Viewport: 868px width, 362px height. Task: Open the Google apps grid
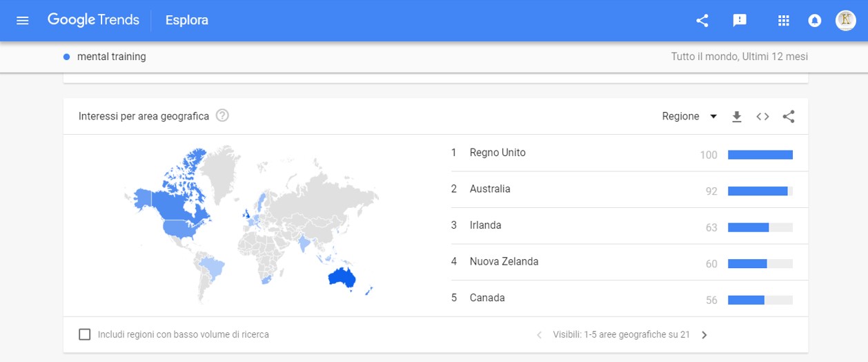pos(783,21)
